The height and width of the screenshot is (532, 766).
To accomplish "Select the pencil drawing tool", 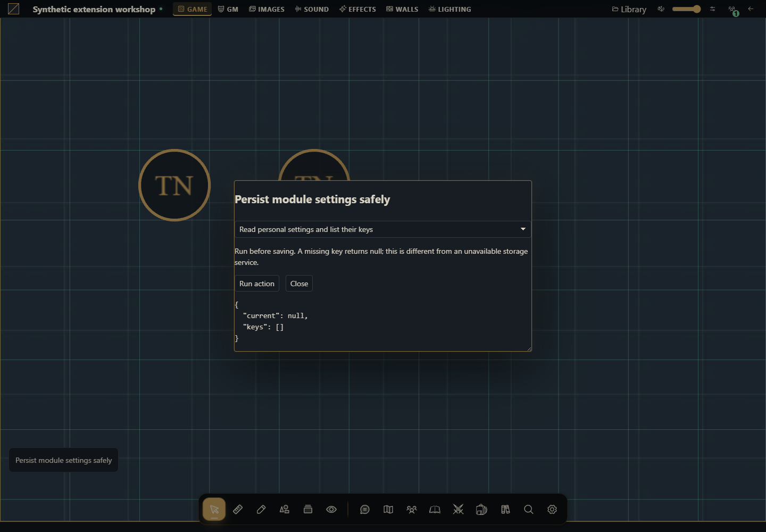I will point(261,509).
